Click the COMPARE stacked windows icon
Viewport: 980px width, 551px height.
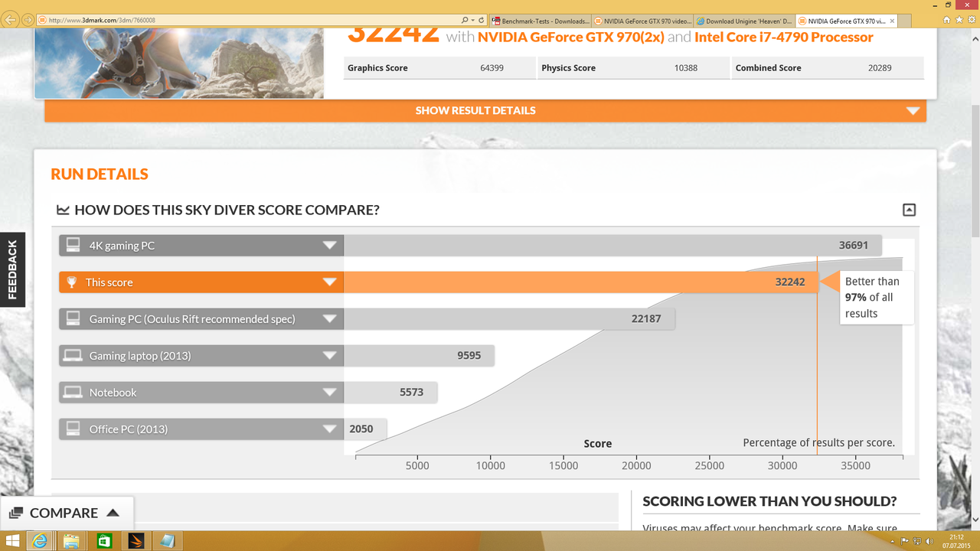[16, 514]
